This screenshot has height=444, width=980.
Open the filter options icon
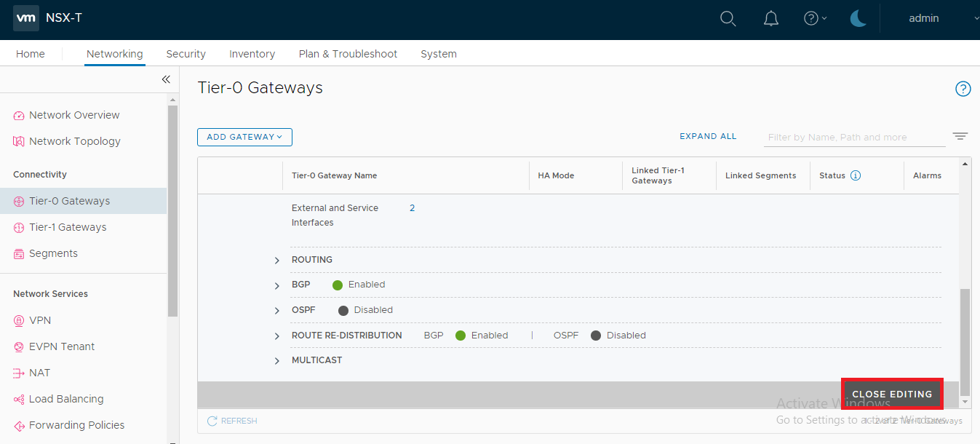[960, 136]
